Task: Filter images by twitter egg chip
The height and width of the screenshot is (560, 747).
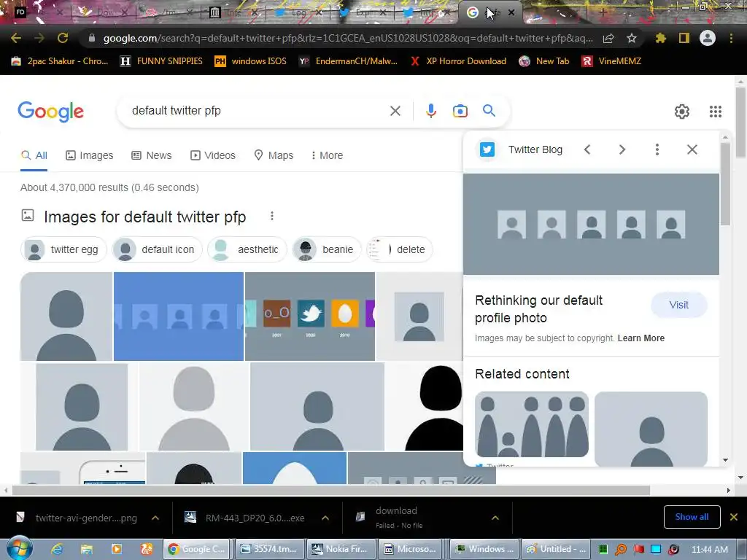Action: tap(64, 249)
